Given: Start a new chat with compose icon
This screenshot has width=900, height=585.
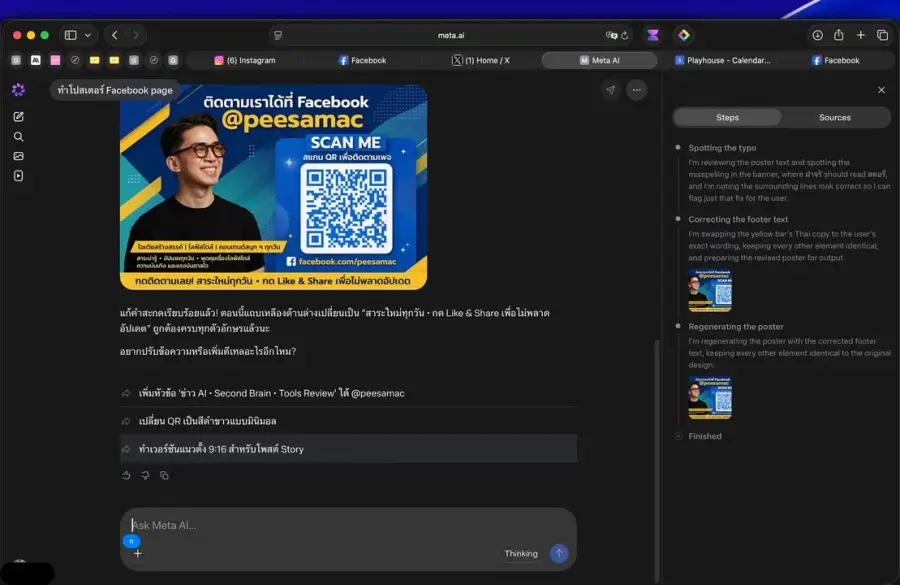Looking at the screenshot, I should coord(18,117).
